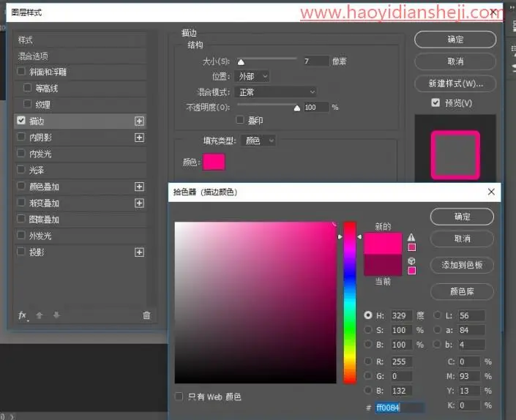Click the G green value field

[x=401, y=376]
